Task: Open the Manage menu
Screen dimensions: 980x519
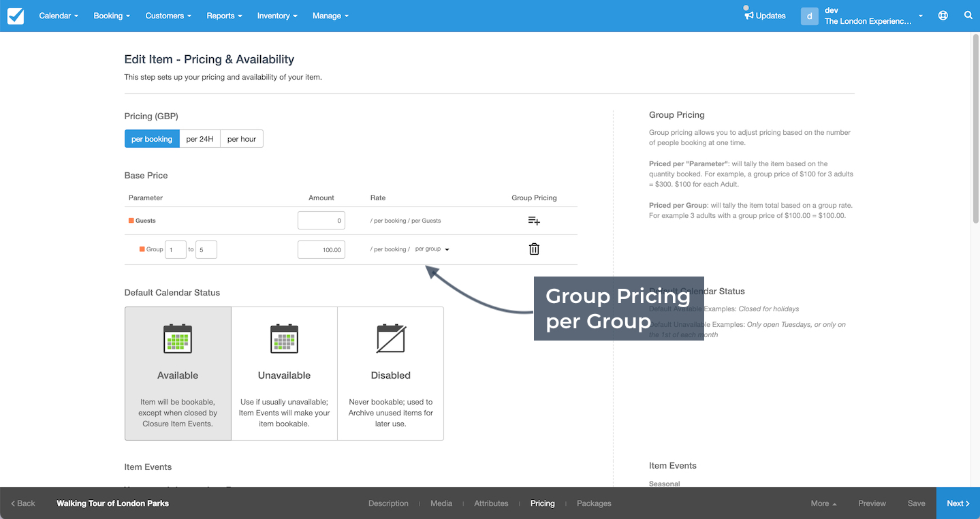Action: pos(330,16)
